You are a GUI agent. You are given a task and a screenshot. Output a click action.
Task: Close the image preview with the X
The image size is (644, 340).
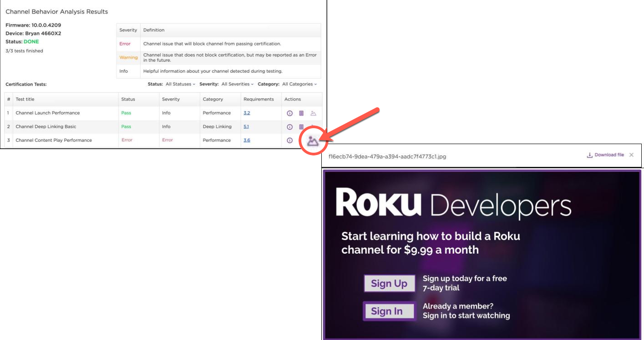coord(631,155)
